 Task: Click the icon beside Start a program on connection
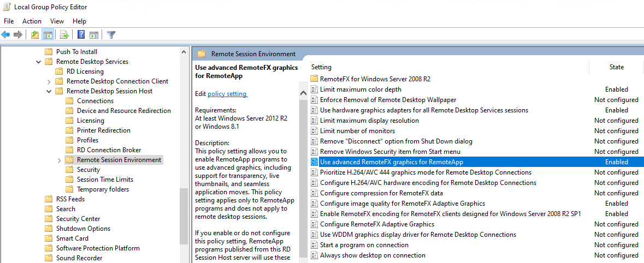(314, 245)
